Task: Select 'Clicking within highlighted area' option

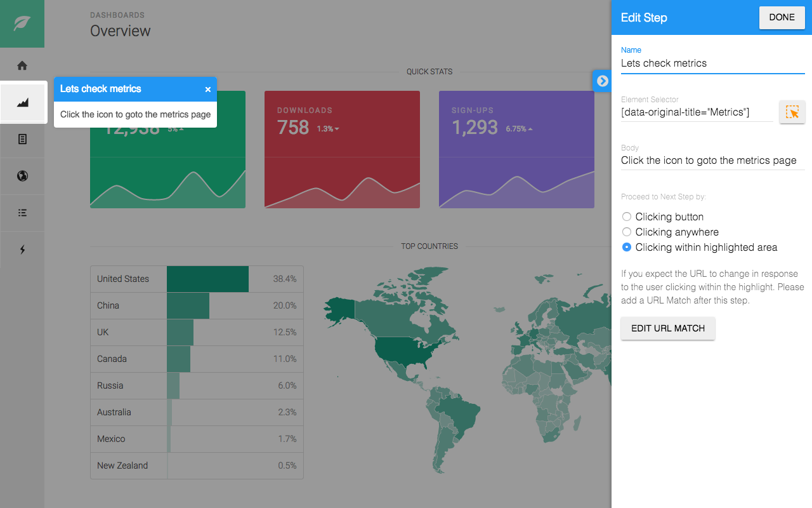Action: 627,247
